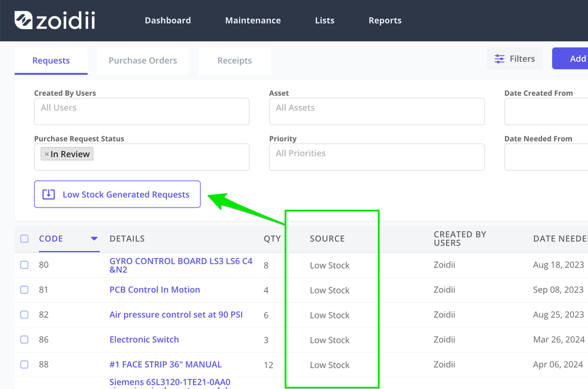Click the CODE column sort arrow
This screenshot has width=588, height=389.
coord(94,239)
